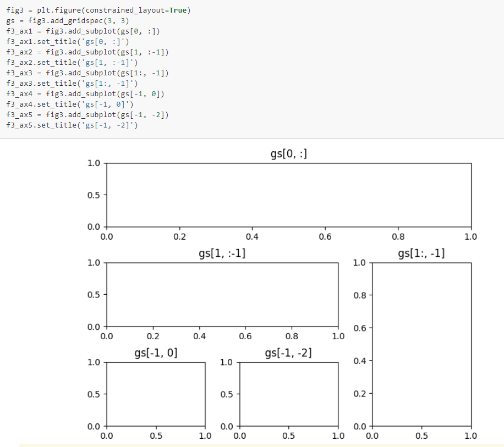
Task: Click inside the gs[-1, -2] axes area
Action: click(289, 394)
